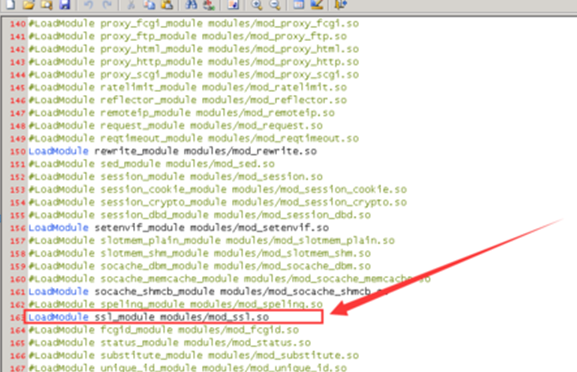Viewport: 577px width, 372px height.
Task: Click the proxy_scgi_module line
Action: 194,75
